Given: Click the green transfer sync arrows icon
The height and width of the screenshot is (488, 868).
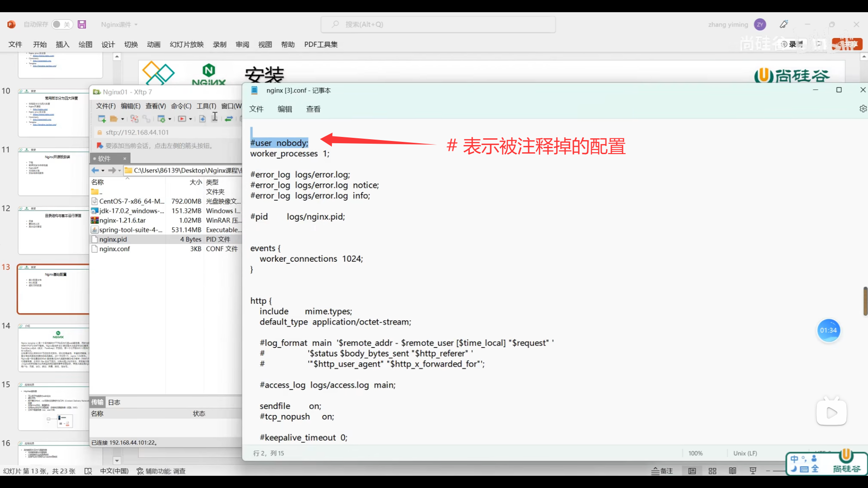Looking at the screenshot, I should point(229,119).
